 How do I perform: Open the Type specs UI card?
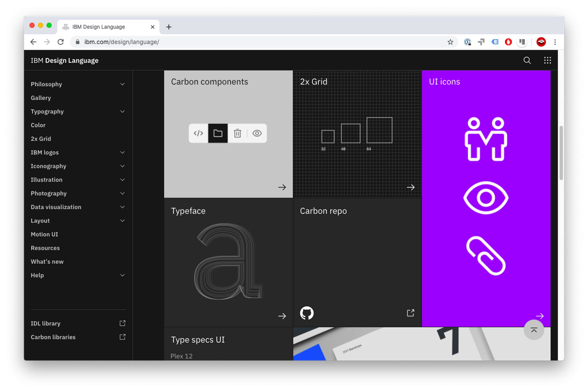(228, 344)
